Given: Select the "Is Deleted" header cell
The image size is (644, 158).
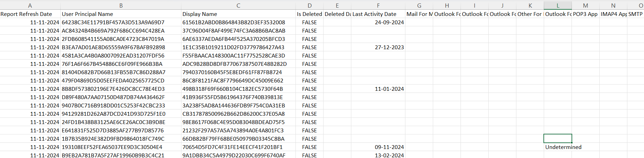Looking at the screenshot, I should tap(309, 14).
